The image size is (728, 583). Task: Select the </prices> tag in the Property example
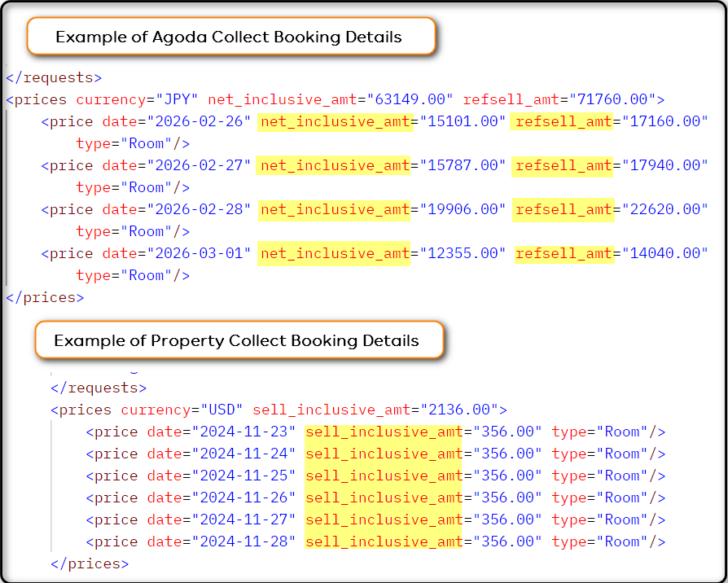point(90,564)
